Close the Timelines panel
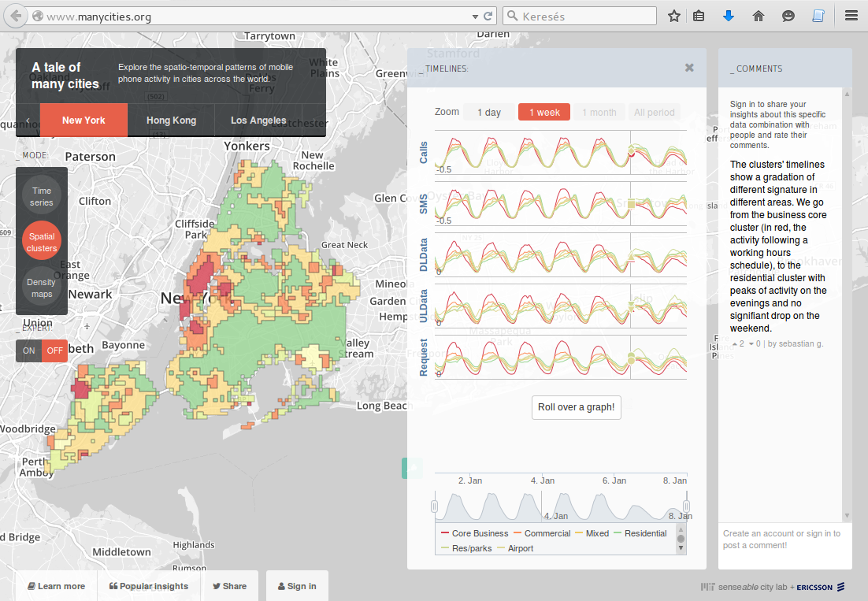 pyautogui.click(x=689, y=68)
